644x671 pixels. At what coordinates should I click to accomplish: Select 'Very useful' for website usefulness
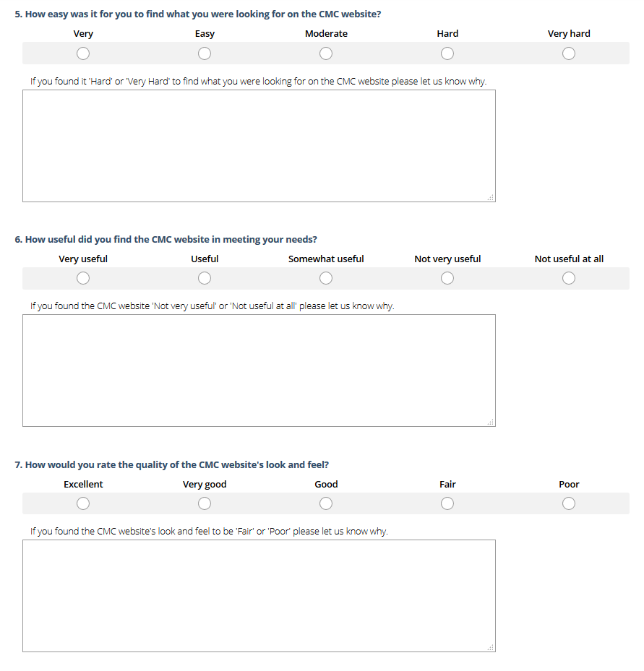point(83,279)
